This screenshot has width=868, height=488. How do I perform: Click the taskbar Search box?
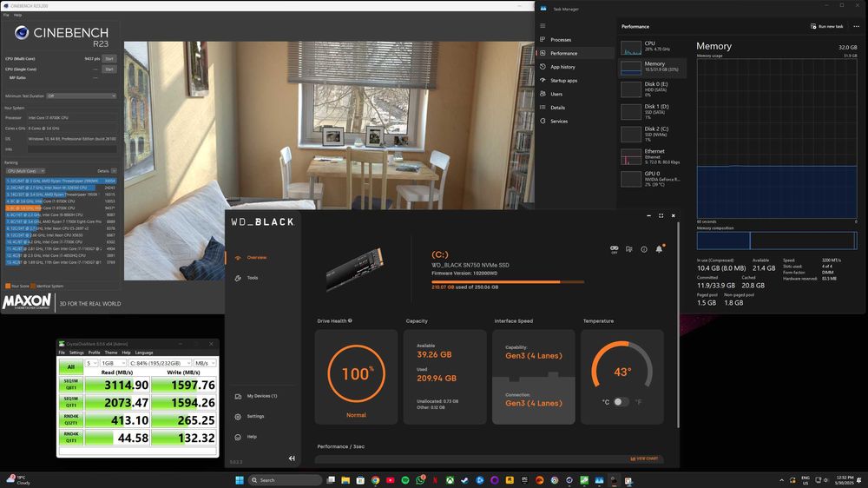coord(285,480)
